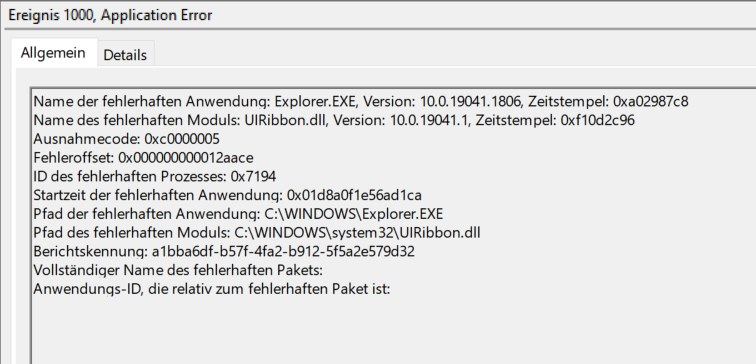Click the Ausnahmecode 0xc0000005 line
756x364 pixels.
click(126, 139)
